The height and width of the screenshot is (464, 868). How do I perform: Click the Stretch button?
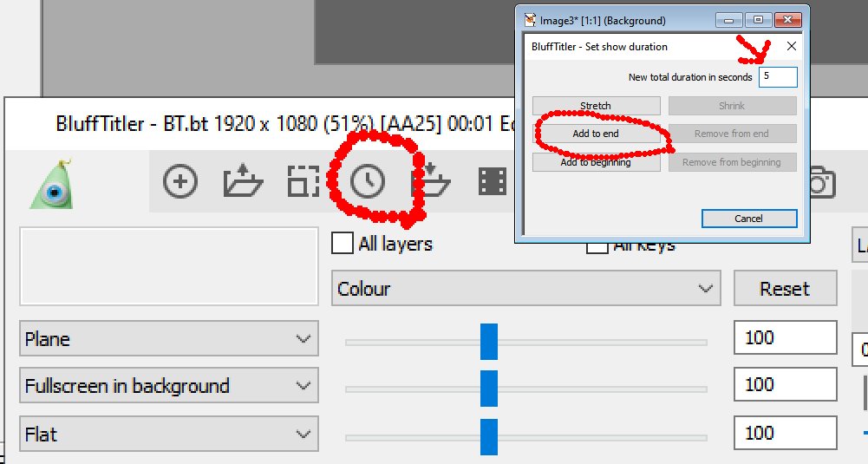click(x=597, y=106)
